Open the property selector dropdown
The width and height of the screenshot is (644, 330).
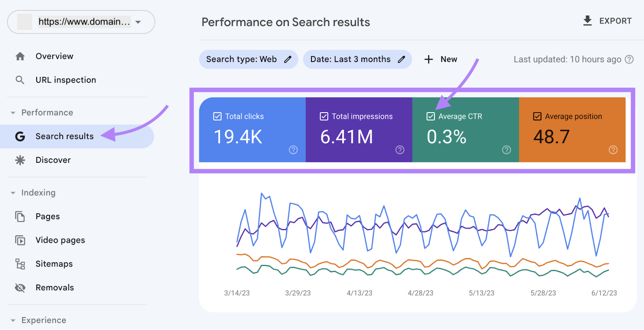(138, 22)
